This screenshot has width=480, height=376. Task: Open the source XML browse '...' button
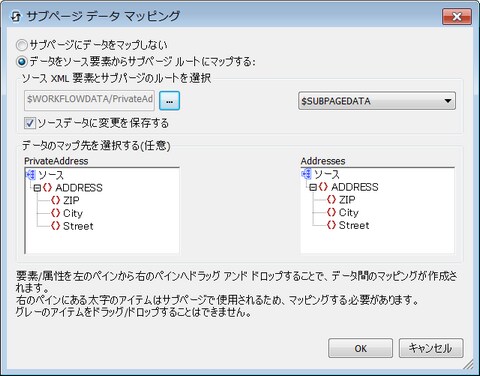(x=169, y=101)
